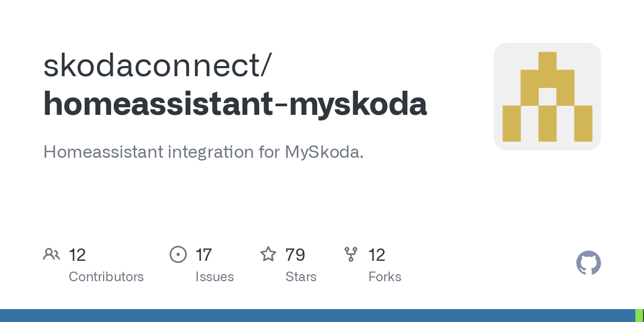644x322 pixels.
Task: Click the blue language bar segment
Action: (x=317, y=316)
